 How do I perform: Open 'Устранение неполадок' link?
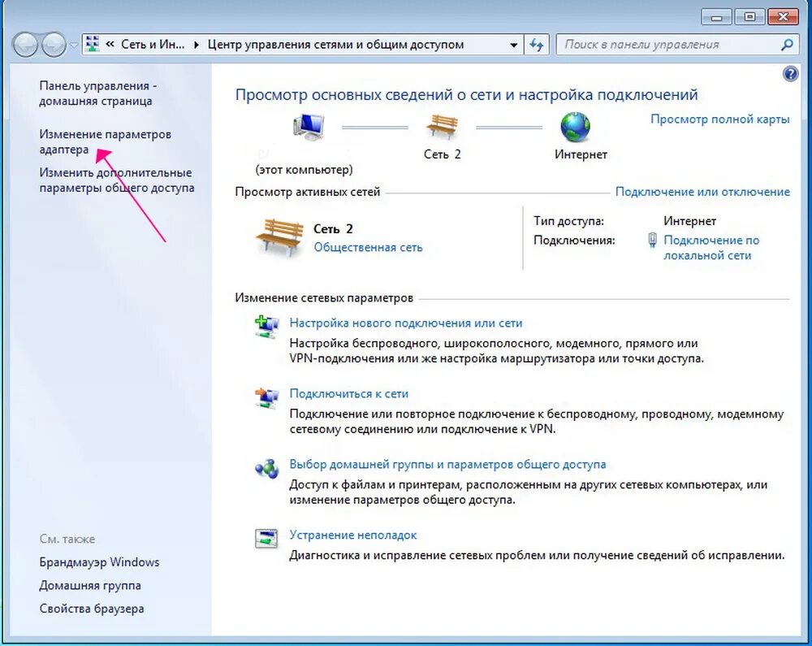point(353,535)
